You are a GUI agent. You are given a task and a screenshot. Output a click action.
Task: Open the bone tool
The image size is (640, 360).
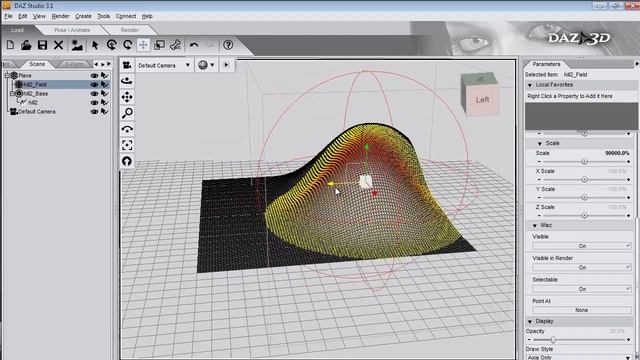pos(176,45)
